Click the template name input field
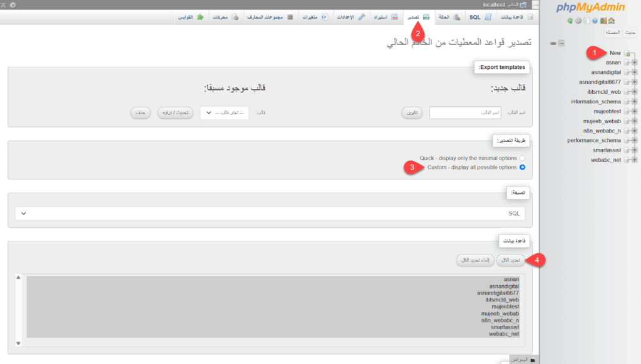 click(465, 113)
